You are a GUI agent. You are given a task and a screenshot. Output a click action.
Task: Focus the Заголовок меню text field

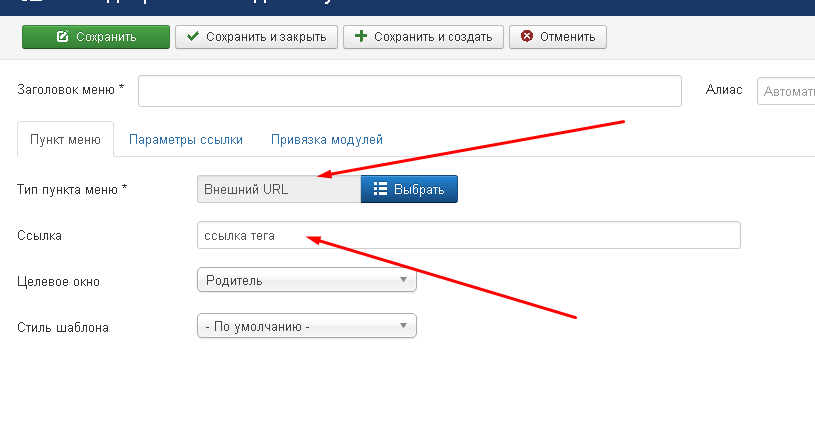pos(409,90)
